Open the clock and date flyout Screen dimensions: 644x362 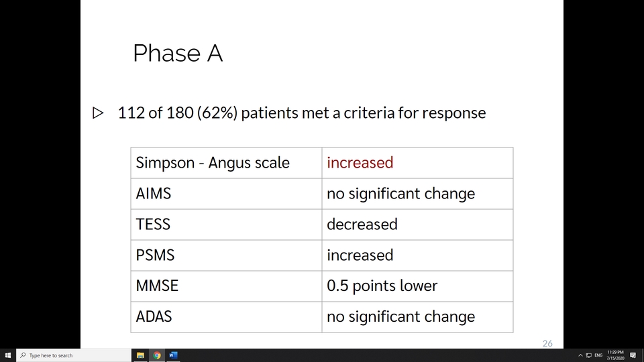pos(615,355)
